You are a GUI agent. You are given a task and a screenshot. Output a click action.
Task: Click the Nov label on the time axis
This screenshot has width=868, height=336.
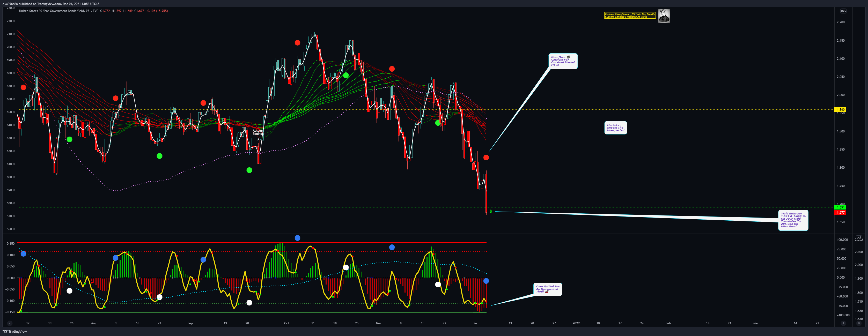379,323
